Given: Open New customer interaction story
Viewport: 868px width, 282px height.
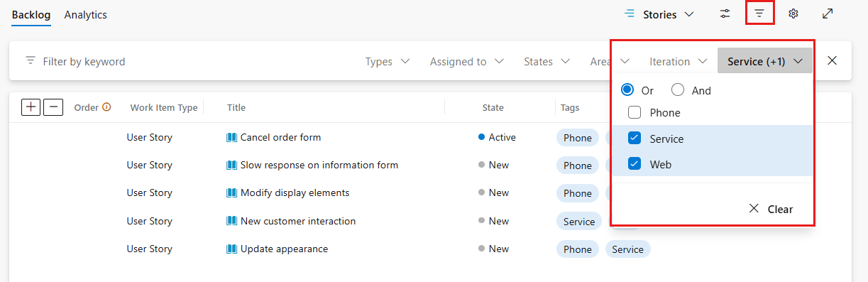Looking at the screenshot, I should tap(298, 221).
